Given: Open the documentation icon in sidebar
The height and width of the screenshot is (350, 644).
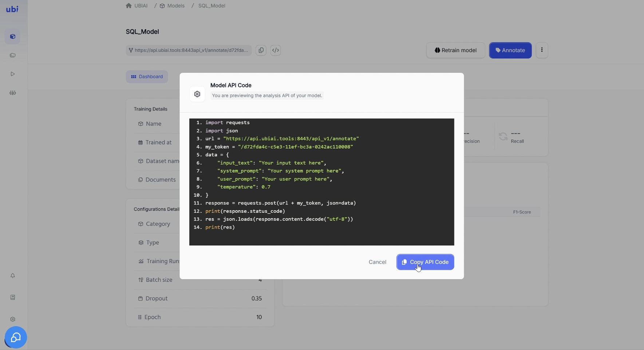Looking at the screenshot, I should coord(13,298).
